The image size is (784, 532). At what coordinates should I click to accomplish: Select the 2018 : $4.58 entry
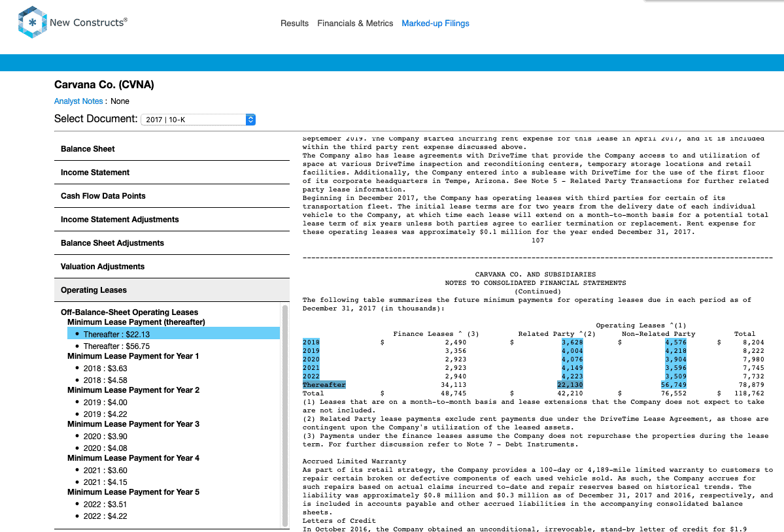pos(105,380)
